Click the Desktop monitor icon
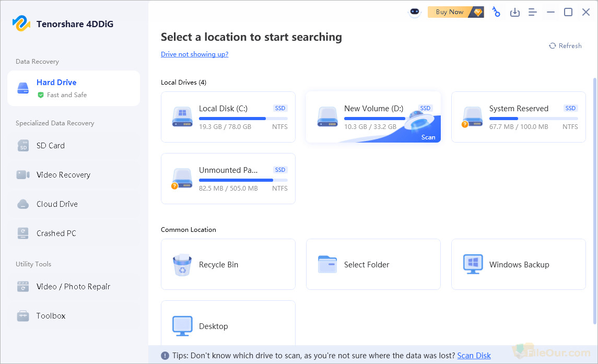 pyautogui.click(x=182, y=326)
